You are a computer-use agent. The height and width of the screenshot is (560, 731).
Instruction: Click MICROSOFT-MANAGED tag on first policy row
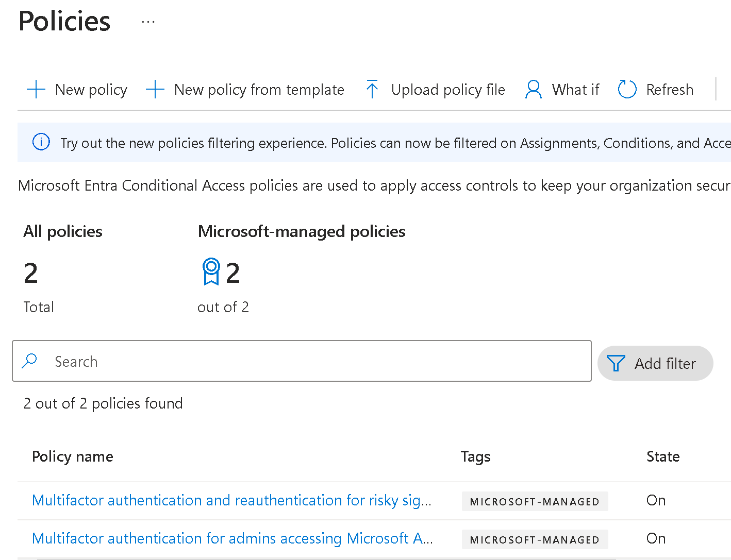coord(535,501)
